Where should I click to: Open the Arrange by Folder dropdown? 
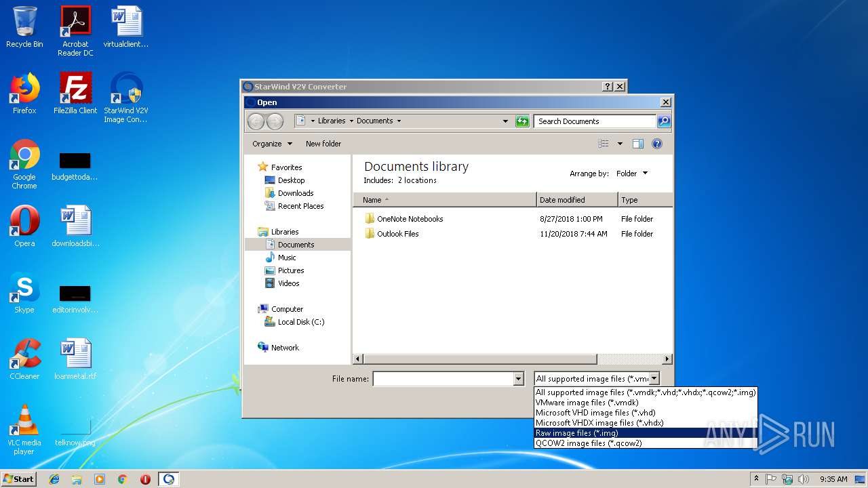[632, 174]
